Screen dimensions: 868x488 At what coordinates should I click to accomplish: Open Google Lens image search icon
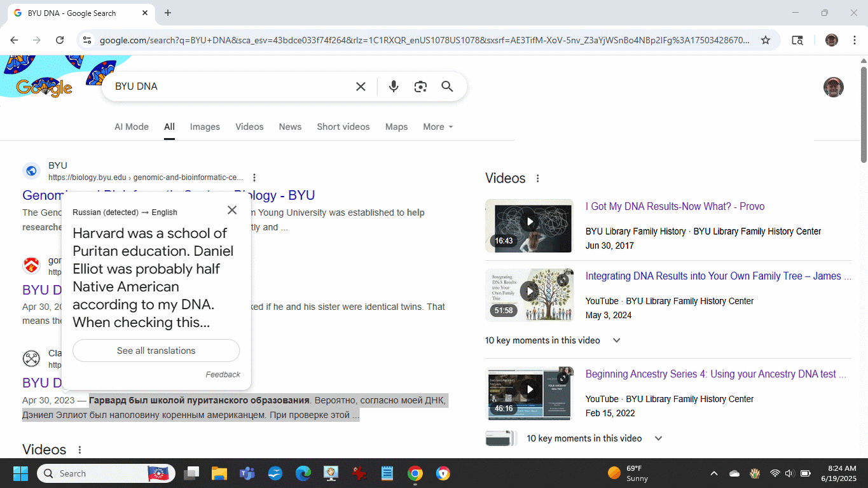click(x=420, y=87)
